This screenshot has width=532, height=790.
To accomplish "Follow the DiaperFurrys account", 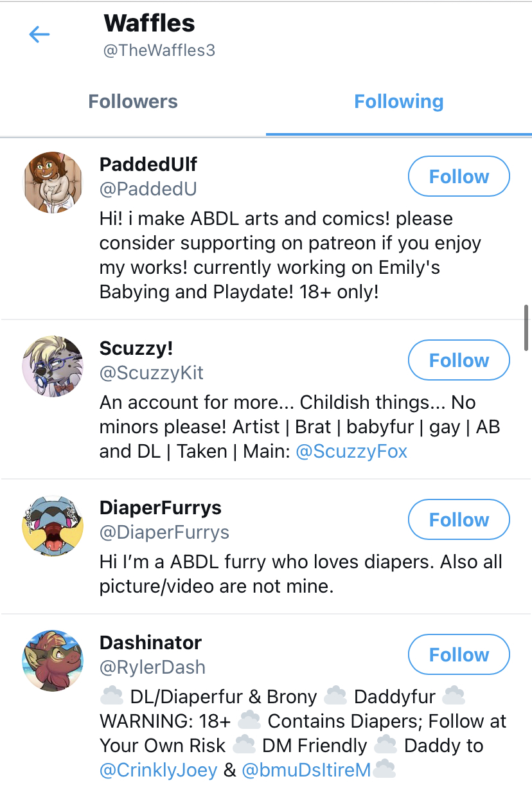I will (459, 519).
